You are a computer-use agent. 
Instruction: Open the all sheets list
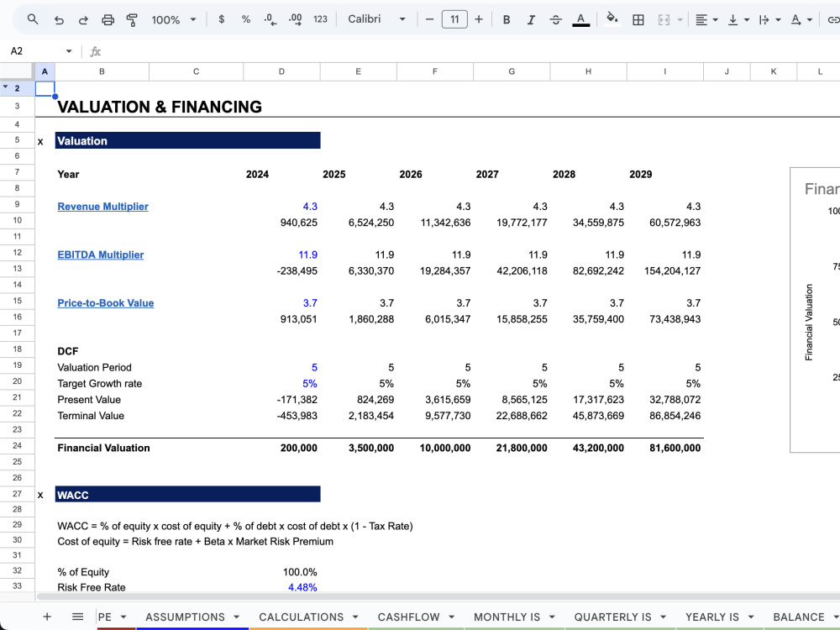point(77,617)
